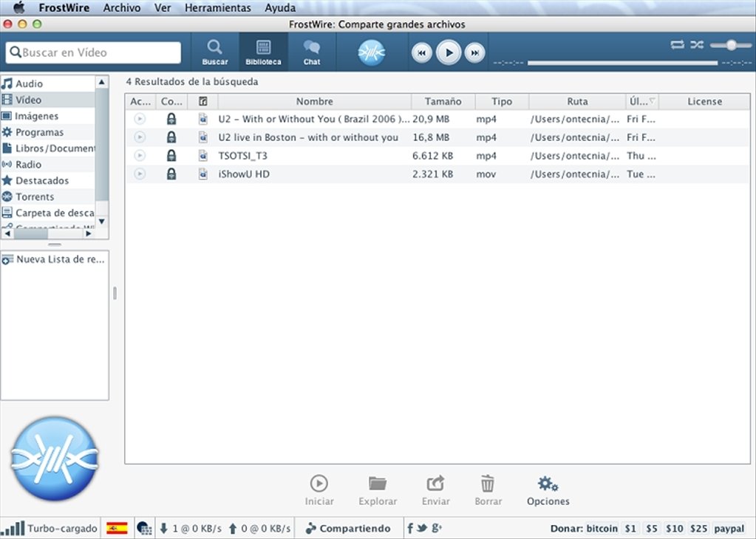Open Opciones gear menu
The width and height of the screenshot is (756, 539).
point(548,491)
